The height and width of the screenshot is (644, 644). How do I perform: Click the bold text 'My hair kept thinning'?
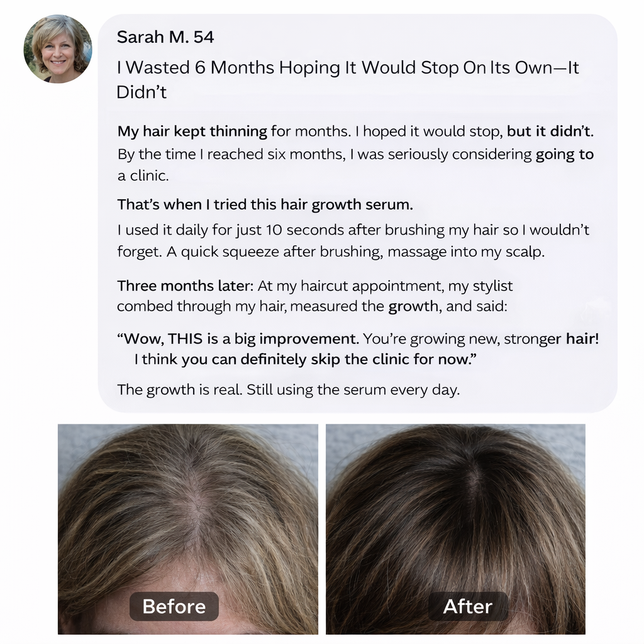tap(192, 132)
